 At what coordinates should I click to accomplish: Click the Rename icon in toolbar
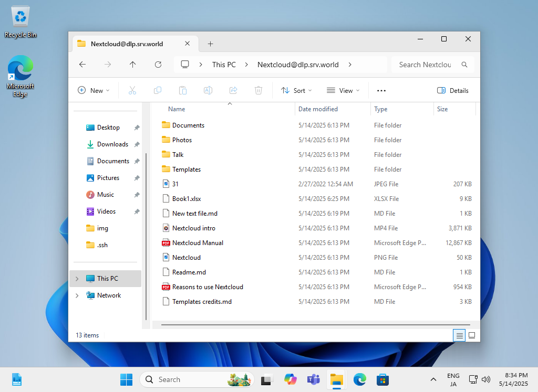click(208, 90)
